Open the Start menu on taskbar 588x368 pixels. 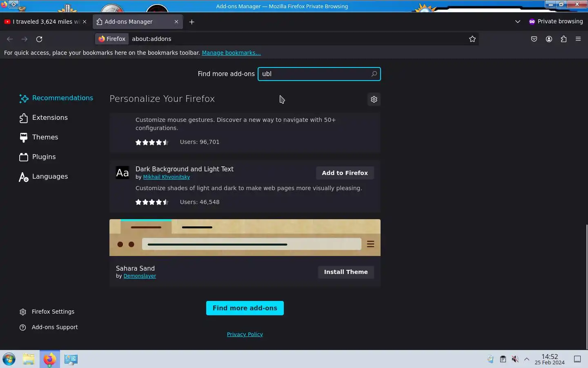click(9, 359)
